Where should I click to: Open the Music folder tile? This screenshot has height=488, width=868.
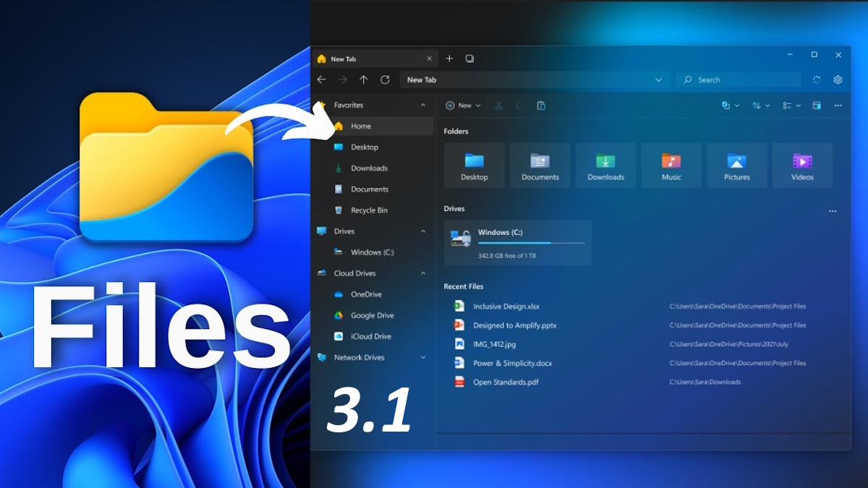(x=671, y=166)
